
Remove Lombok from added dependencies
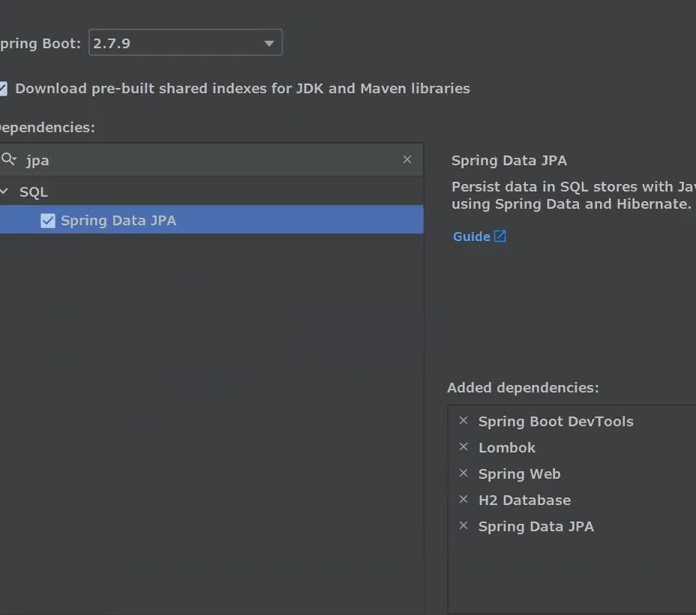point(463,447)
